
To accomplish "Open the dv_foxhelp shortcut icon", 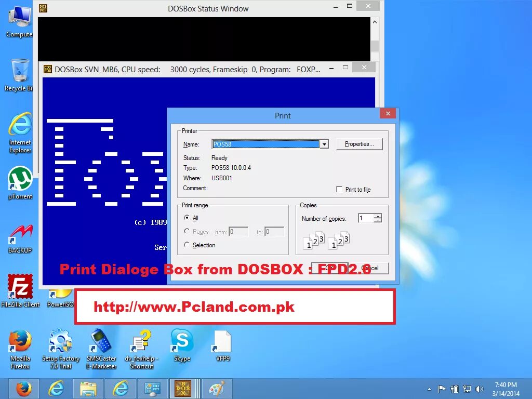I will tap(142, 350).
